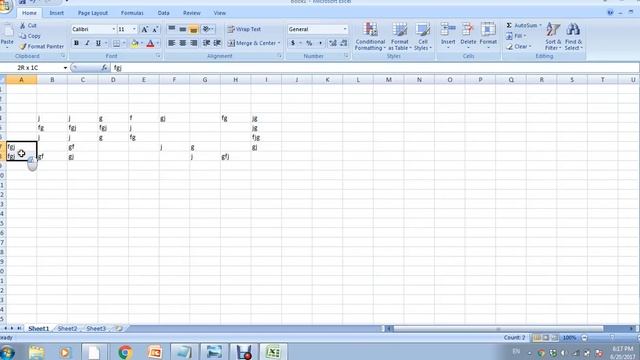Open font color dropdown arrow
The height and width of the screenshot is (360, 640).
point(158,43)
